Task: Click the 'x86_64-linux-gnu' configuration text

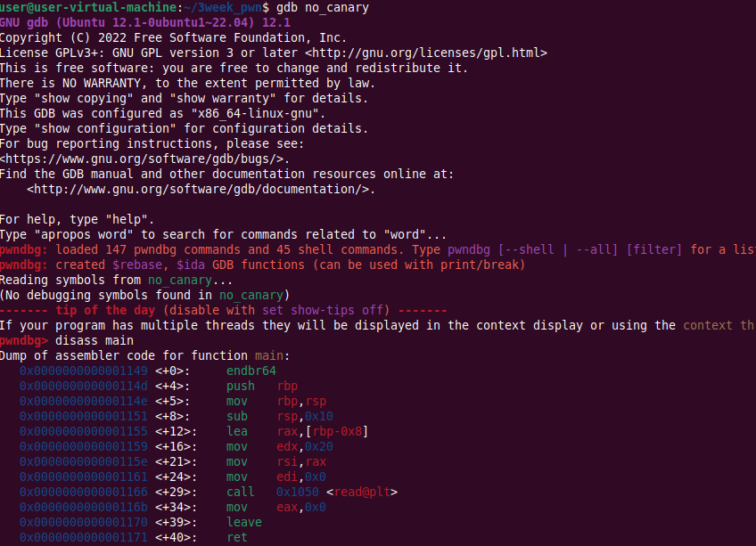Action: [255, 114]
